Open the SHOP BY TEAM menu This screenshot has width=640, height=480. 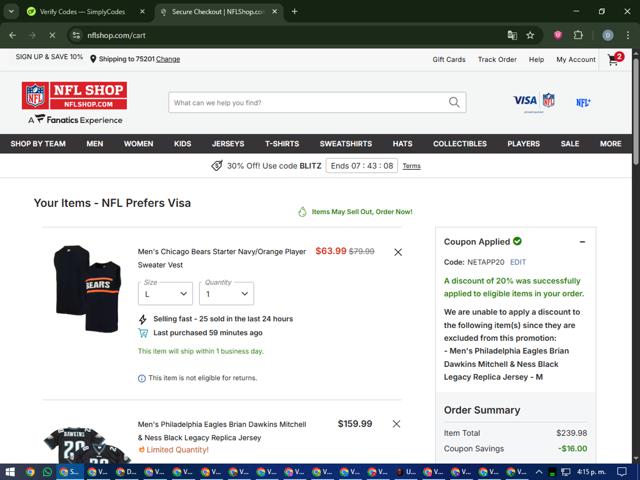(x=38, y=144)
